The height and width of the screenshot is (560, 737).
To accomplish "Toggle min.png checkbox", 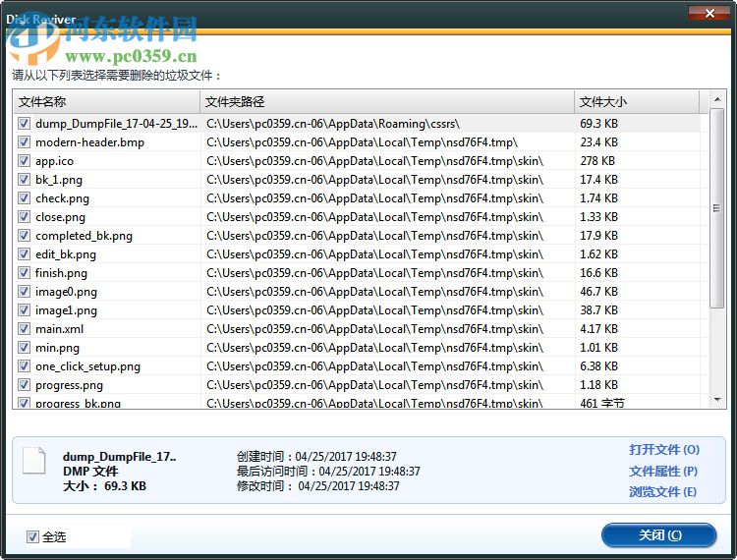I will 24,347.
